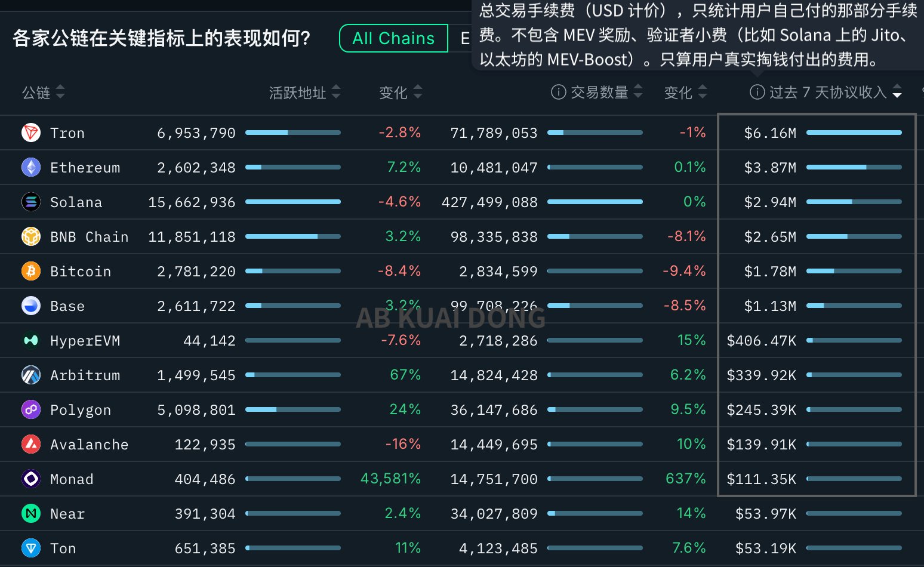This screenshot has height=567, width=924.
Task: Sort by 过去 7 天协议收入 column
Action: click(x=897, y=92)
